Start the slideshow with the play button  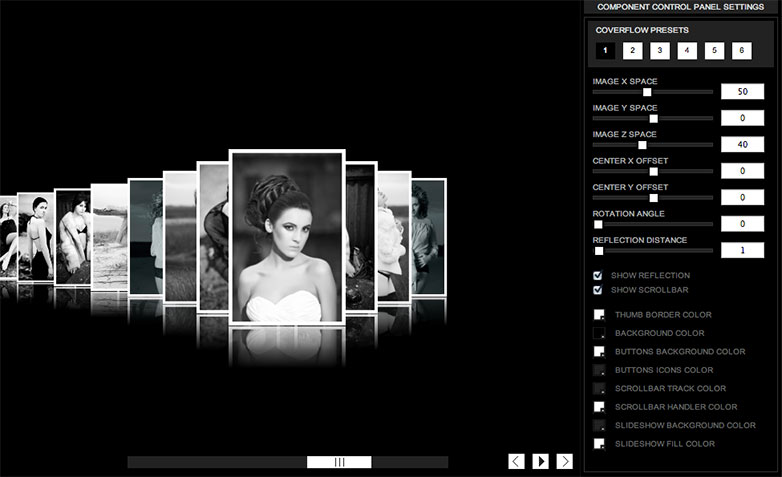[x=540, y=461]
